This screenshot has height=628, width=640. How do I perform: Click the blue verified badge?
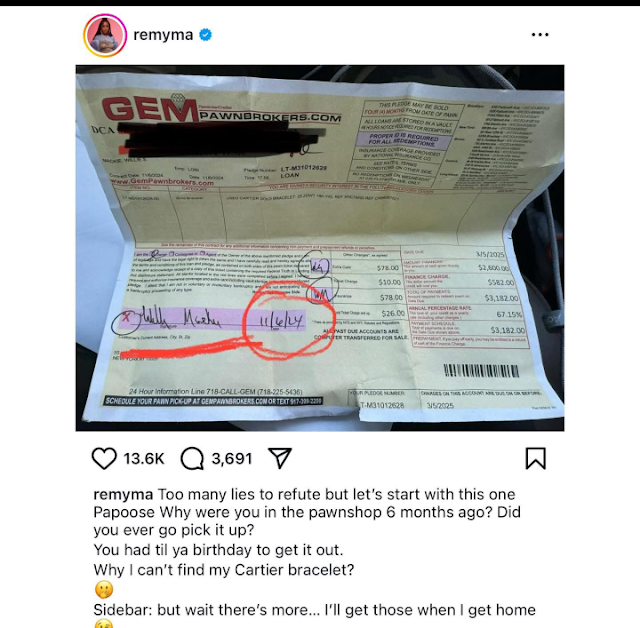pos(205,35)
